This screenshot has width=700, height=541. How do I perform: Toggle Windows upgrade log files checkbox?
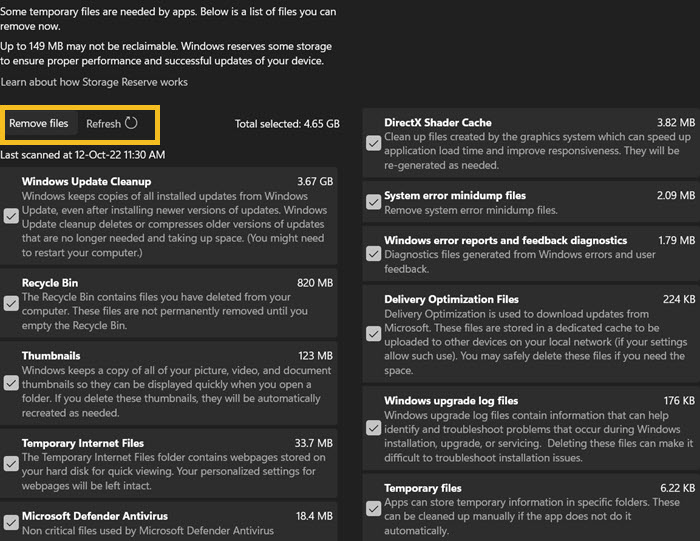[373, 429]
